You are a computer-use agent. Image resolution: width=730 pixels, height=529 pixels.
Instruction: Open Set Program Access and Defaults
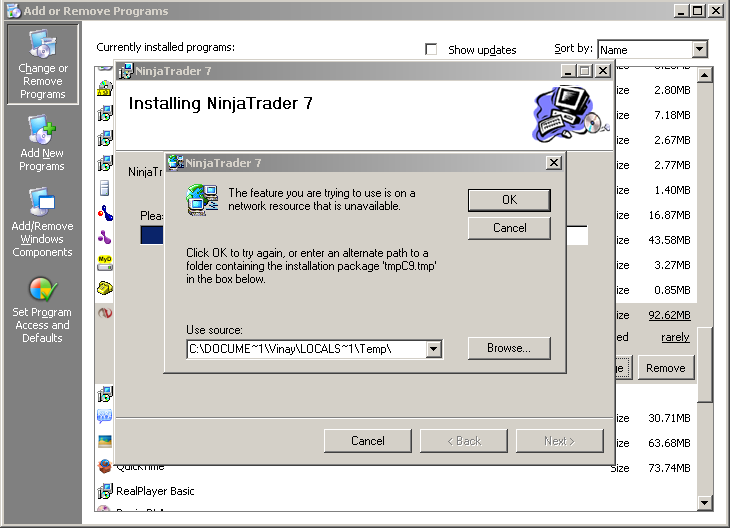pos(42,309)
